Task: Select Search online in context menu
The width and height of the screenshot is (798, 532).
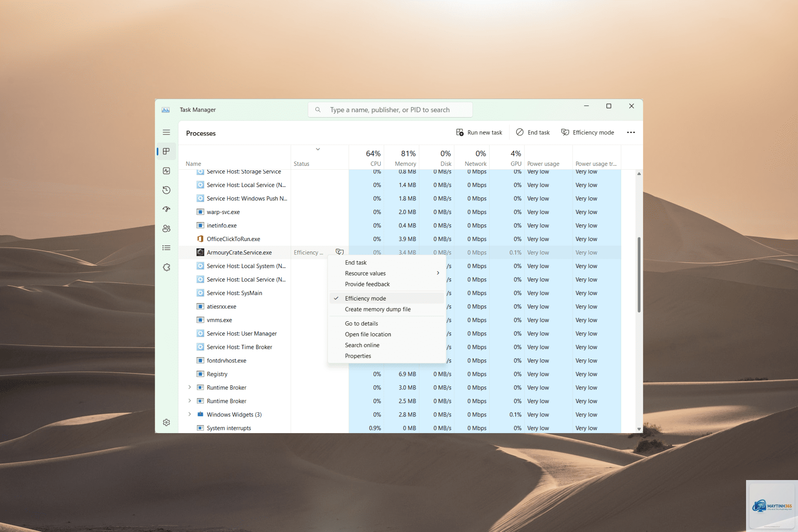Action: 387,345
